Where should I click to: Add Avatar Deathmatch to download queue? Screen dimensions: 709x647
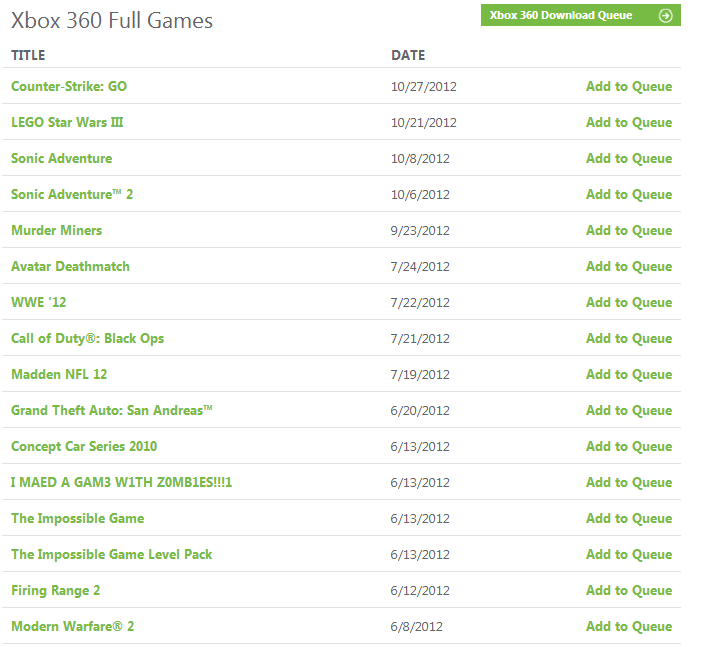tap(629, 266)
